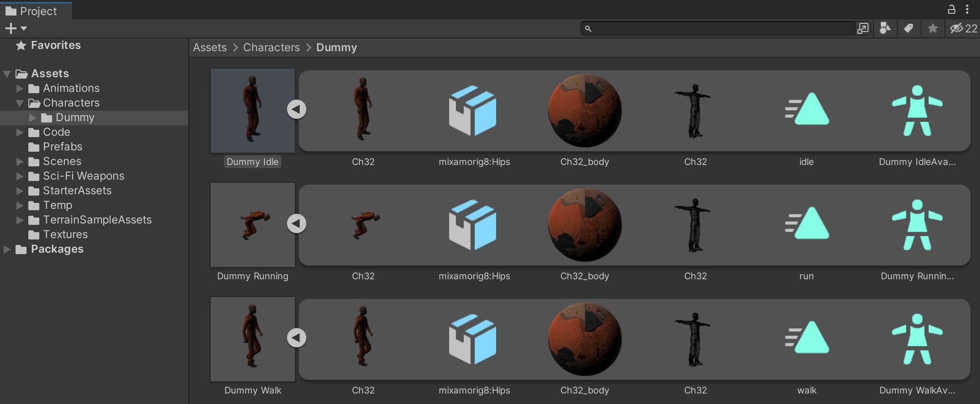The width and height of the screenshot is (980, 404).
Task: Click the Dummy Walk model thumbnail
Action: 252,339
